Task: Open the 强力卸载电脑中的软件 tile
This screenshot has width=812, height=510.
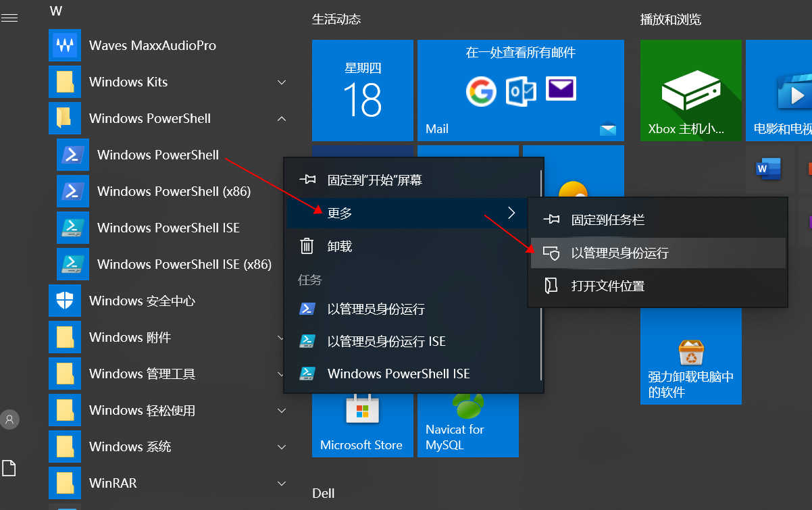Action: [x=691, y=357]
